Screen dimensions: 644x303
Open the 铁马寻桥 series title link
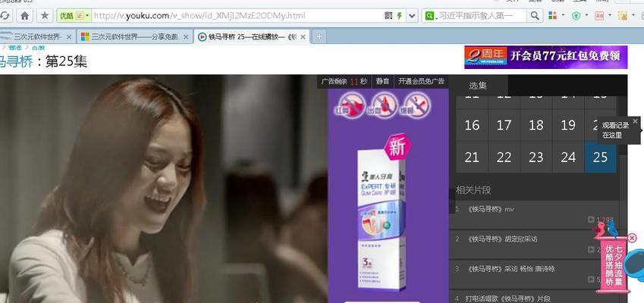coord(16,62)
